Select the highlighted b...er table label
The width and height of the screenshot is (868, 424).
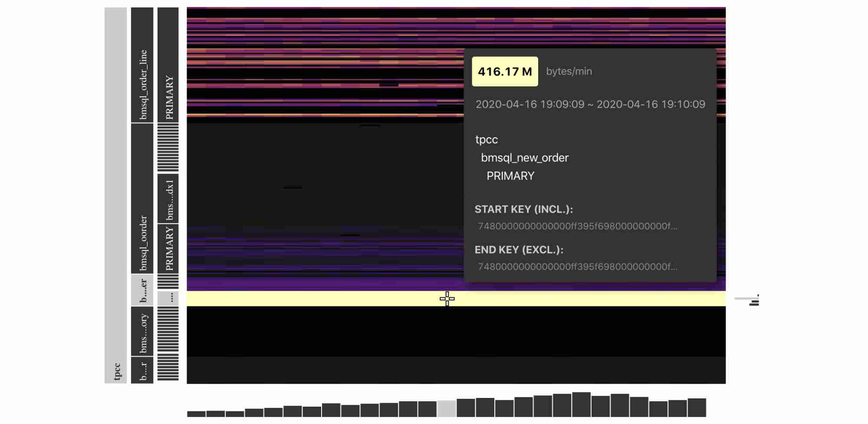142,290
